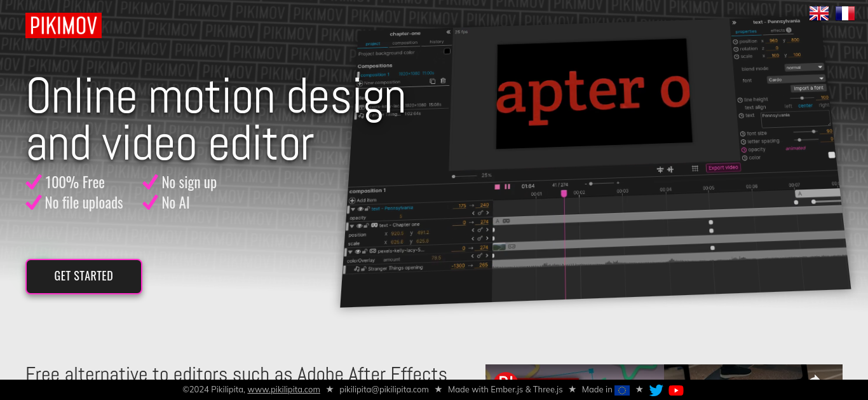This screenshot has height=400, width=868.
Task: Collapse the text - Pennsylvania properties panel
Action: pyautogui.click(x=735, y=22)
